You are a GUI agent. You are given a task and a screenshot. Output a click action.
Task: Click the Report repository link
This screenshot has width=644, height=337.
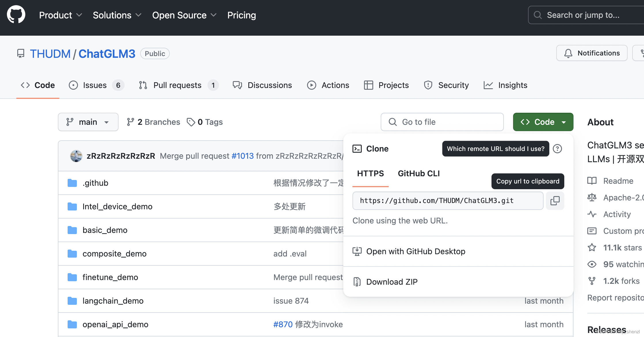[x=616, y=298]
